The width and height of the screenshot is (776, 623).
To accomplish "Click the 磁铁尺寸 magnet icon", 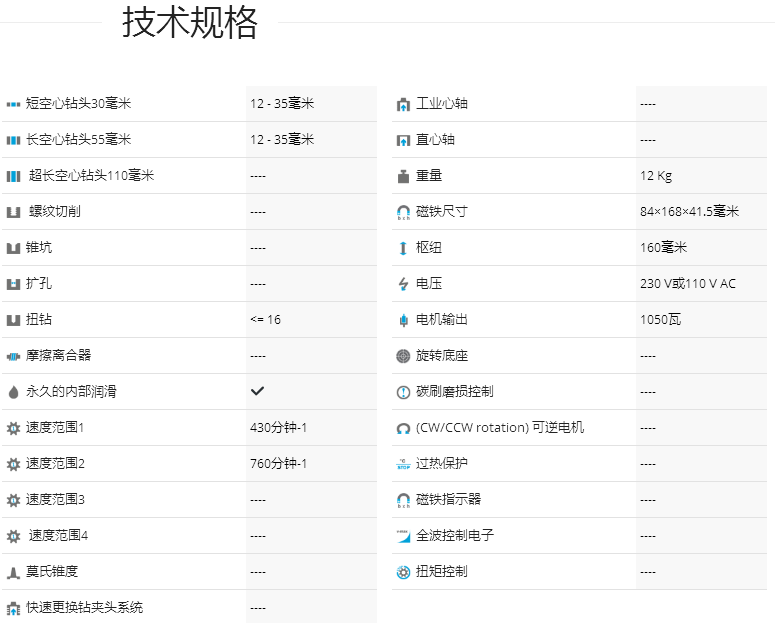I will point(403,212).
